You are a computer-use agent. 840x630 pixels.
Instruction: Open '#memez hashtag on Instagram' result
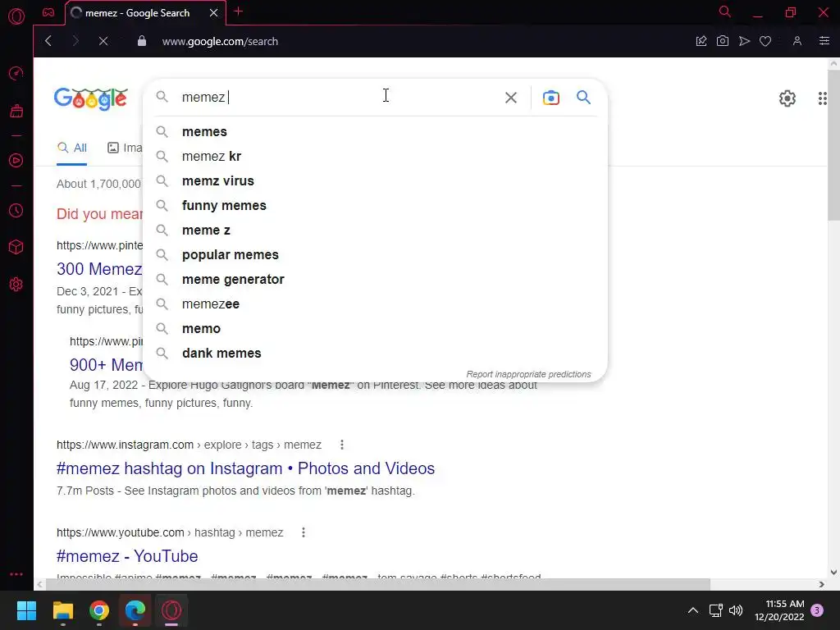[x=245, y=468]
